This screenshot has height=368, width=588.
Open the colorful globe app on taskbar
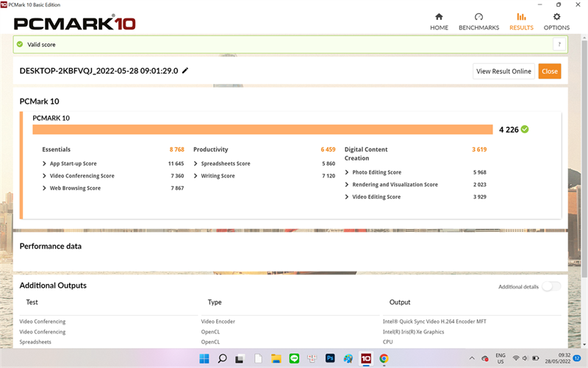(x=348, y=358)
